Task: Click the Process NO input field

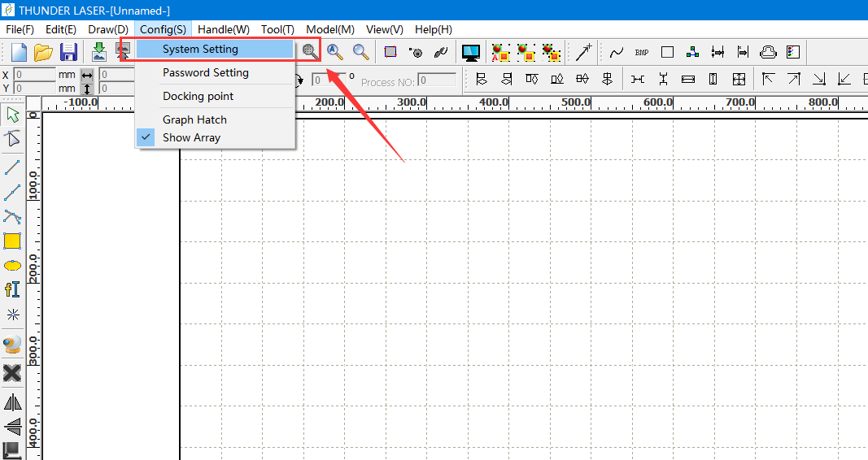Action: click(x=437, y=80)
